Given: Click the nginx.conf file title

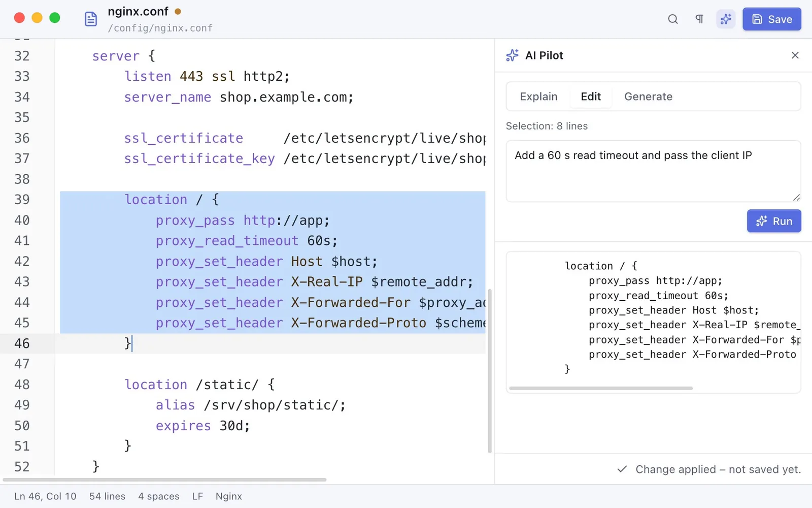Looking at the screenshot, I should (138, 12).
